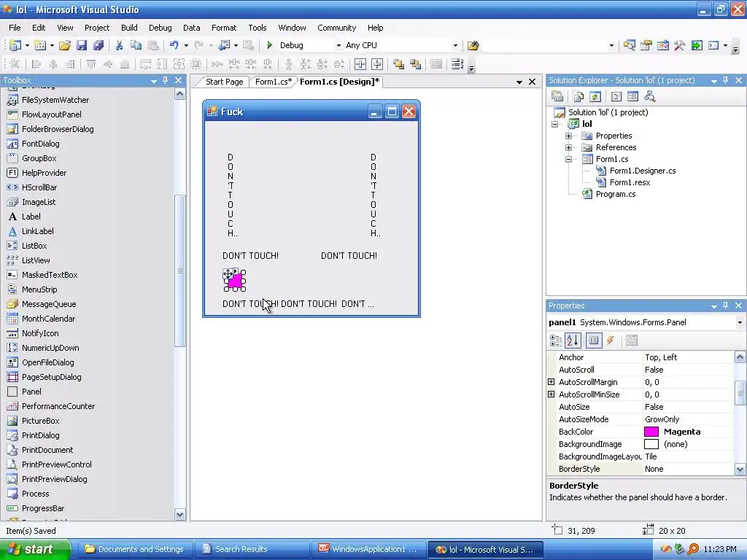This screenshot has width=747, height=560.
Task: Click the Tab Order layout icon
Action: (457, 64)
